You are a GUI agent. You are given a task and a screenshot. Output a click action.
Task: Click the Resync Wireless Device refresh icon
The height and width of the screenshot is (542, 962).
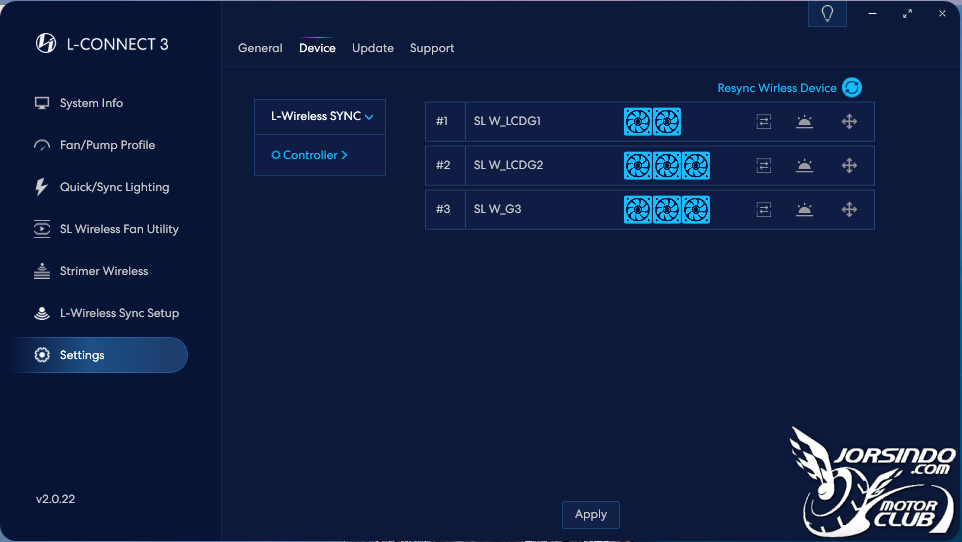pyautogui.click(x=852, y=88)
